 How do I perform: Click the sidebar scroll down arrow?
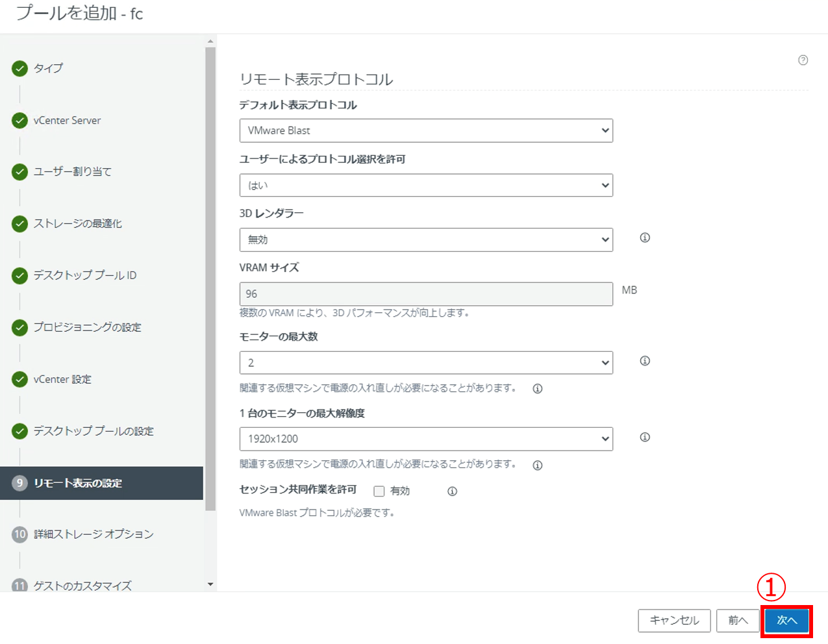pos(210,584)
